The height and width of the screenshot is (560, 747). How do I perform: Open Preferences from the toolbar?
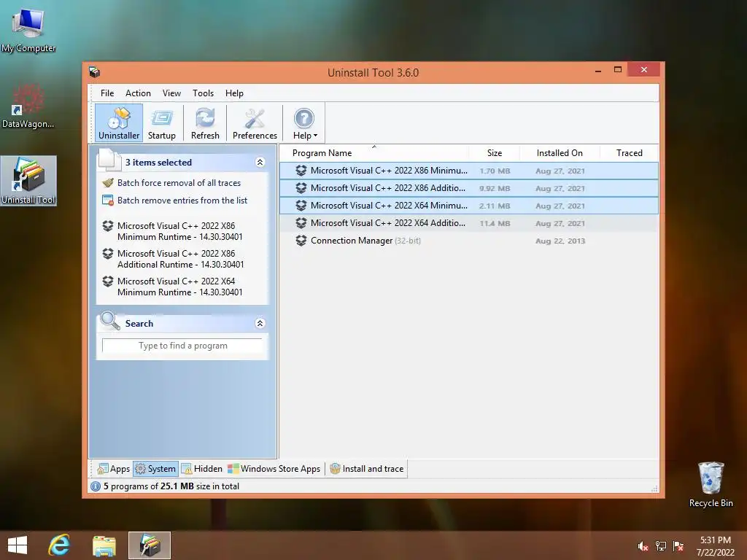(x=255, y=122)
